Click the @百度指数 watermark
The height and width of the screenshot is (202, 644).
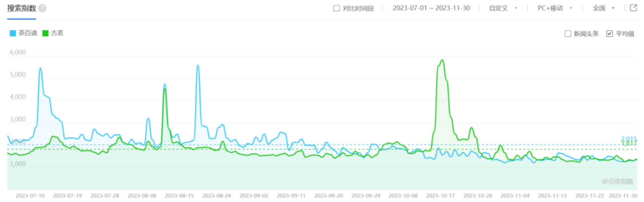tap(617, 181)
